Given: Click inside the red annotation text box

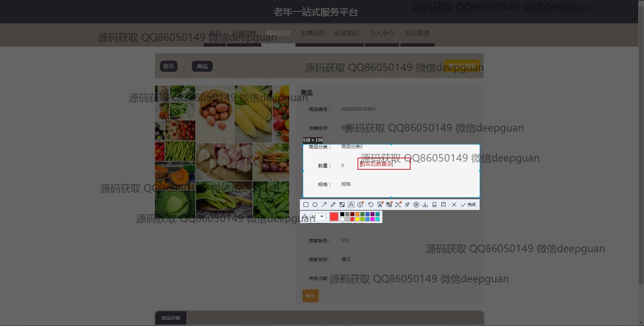Looking at the screenshot, I should point(384,164).
